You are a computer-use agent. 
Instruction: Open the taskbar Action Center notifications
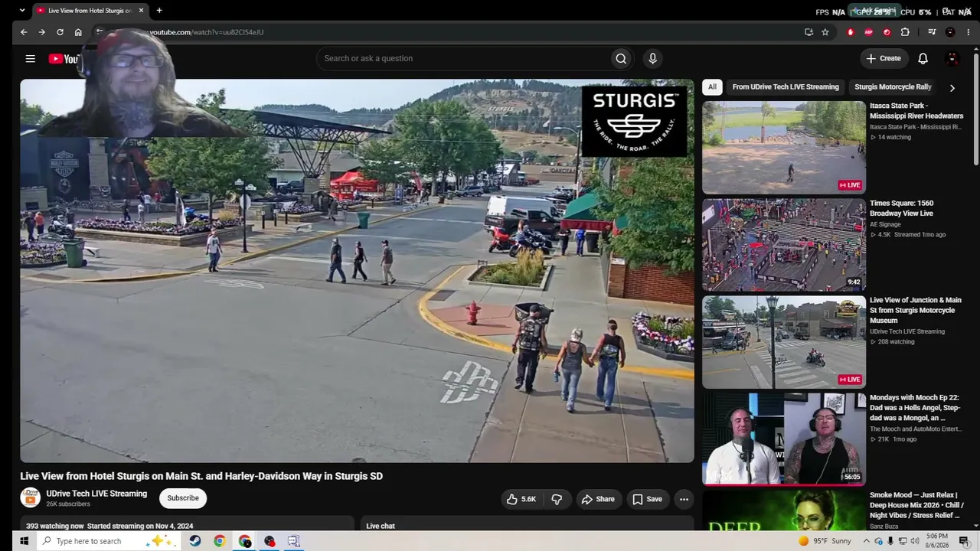click(964, 541)
